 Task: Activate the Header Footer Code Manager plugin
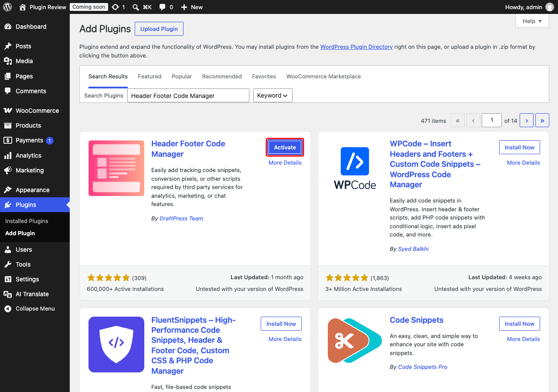pyautogui.click(x=285, y=147)
